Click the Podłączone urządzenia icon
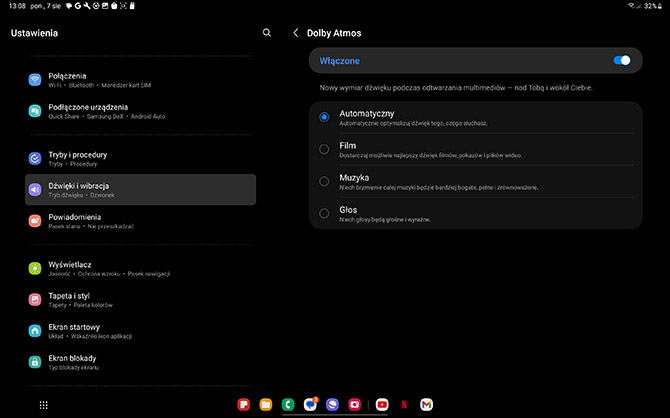Viewport: 670px width, 418px height. click(x=35, y=111)
